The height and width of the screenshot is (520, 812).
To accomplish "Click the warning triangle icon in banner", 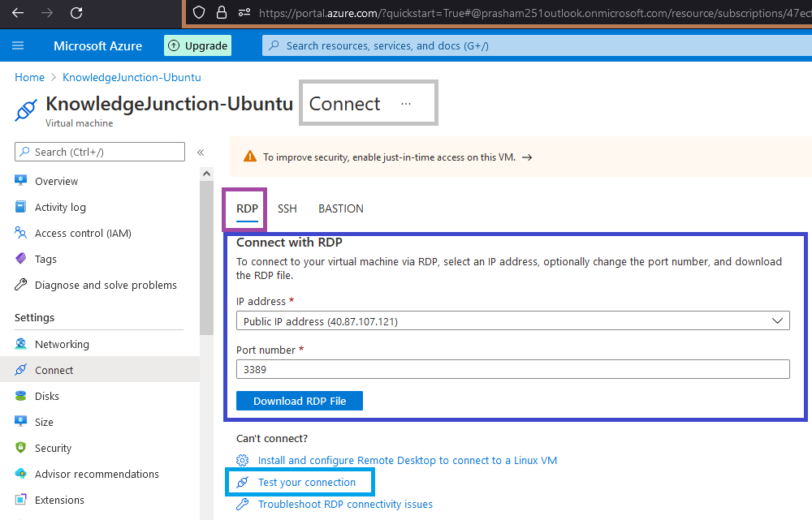I will (x=250, y=157).
